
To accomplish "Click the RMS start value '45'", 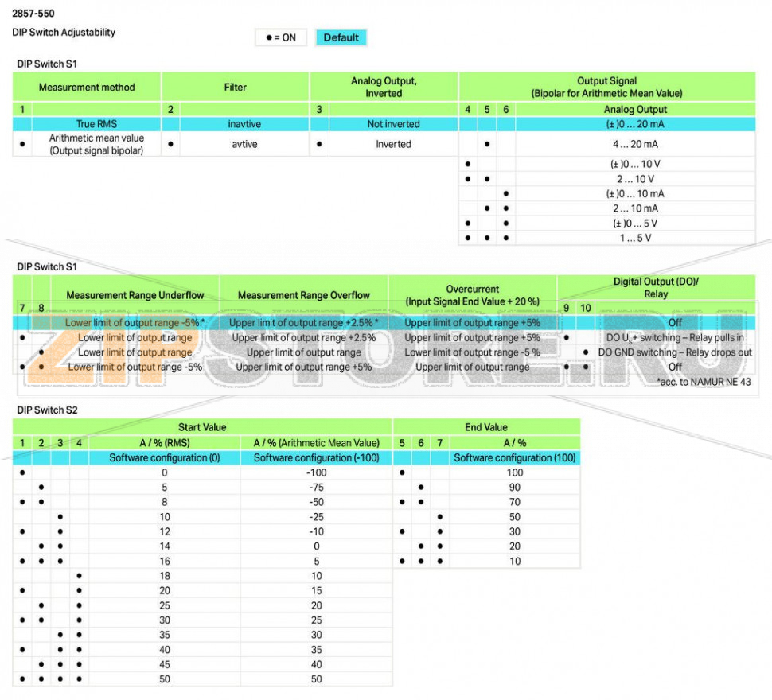I will [x=165, y=664].
